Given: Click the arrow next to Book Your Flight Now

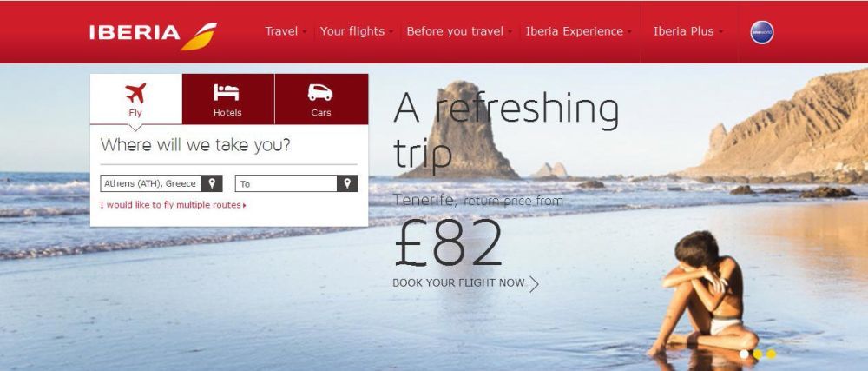Looking at the screenshot, I should [x=534, y=284].
